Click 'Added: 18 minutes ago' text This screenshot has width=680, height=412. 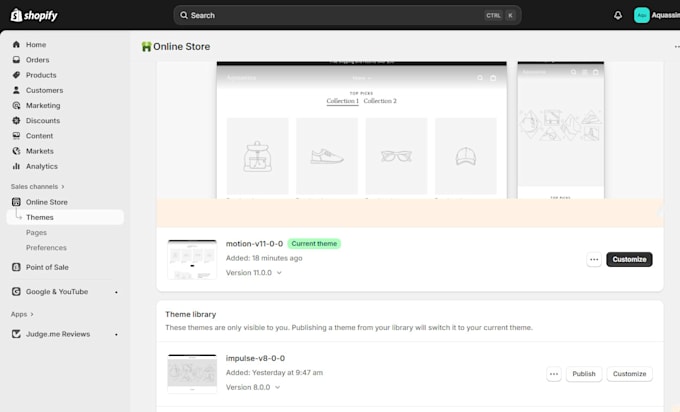click(x=264, y=258)
